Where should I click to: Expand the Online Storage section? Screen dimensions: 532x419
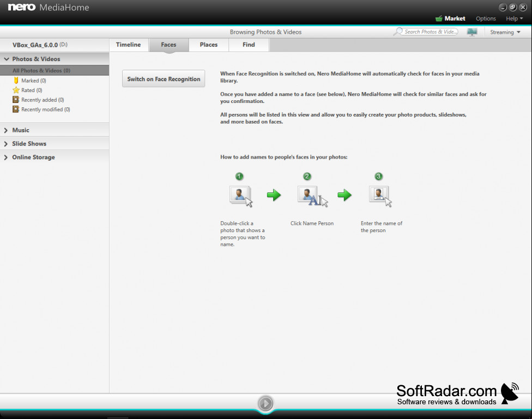6,157
